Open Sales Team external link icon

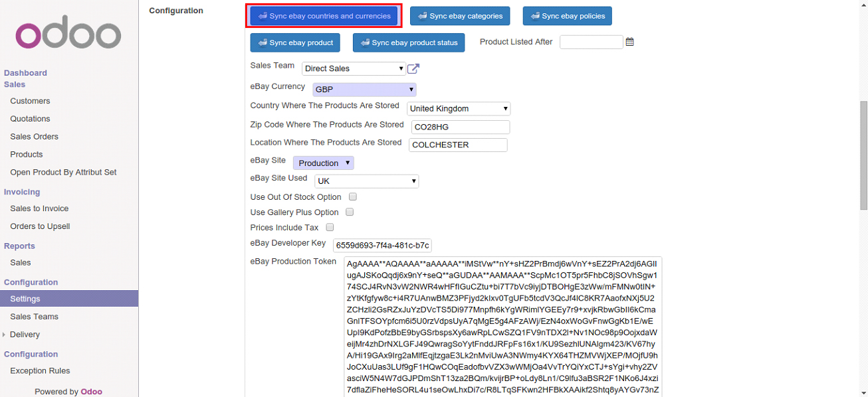[413, 68]
